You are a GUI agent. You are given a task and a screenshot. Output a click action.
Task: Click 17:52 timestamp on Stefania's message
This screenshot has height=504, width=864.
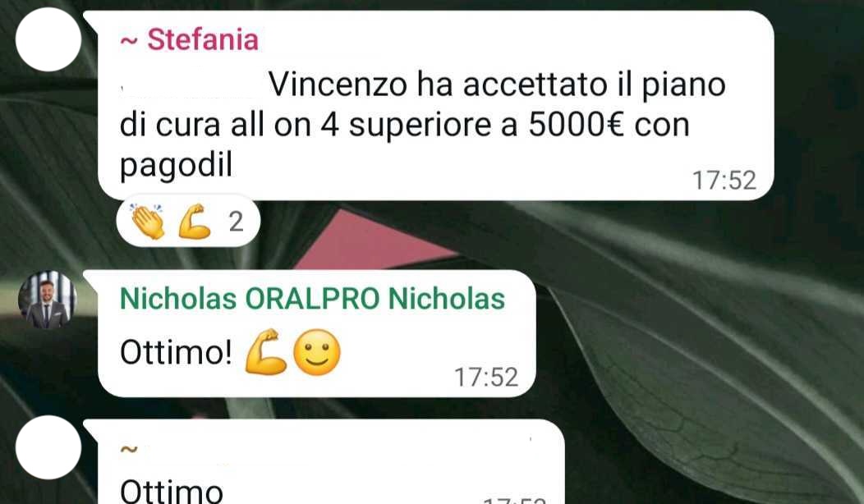[x=724, y=181]
